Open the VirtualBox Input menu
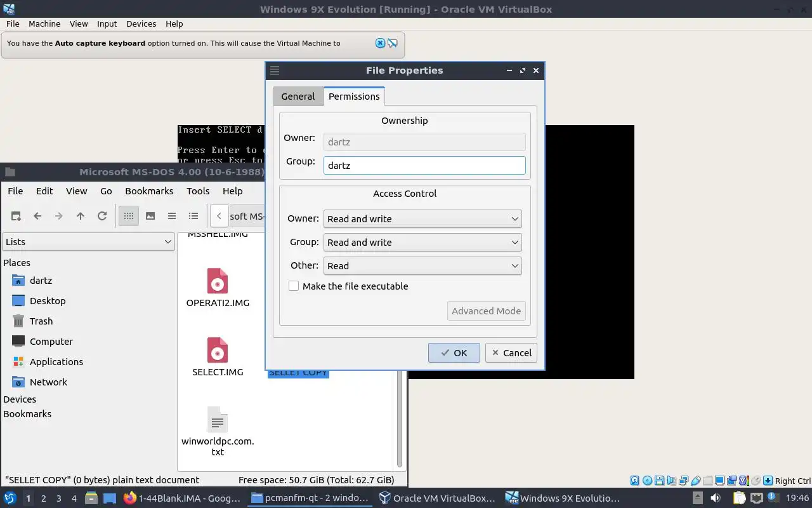 click(x=107, y=23)
